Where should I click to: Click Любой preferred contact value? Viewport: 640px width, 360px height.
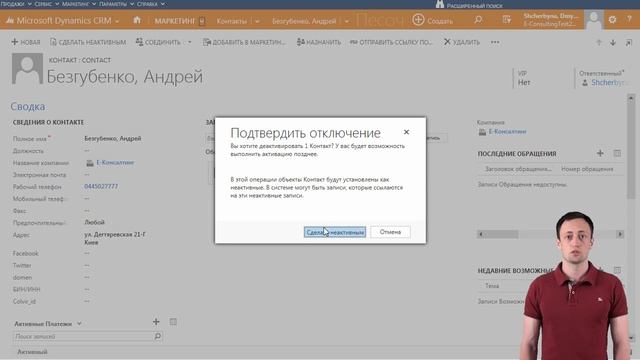click(x=94, y=222)
